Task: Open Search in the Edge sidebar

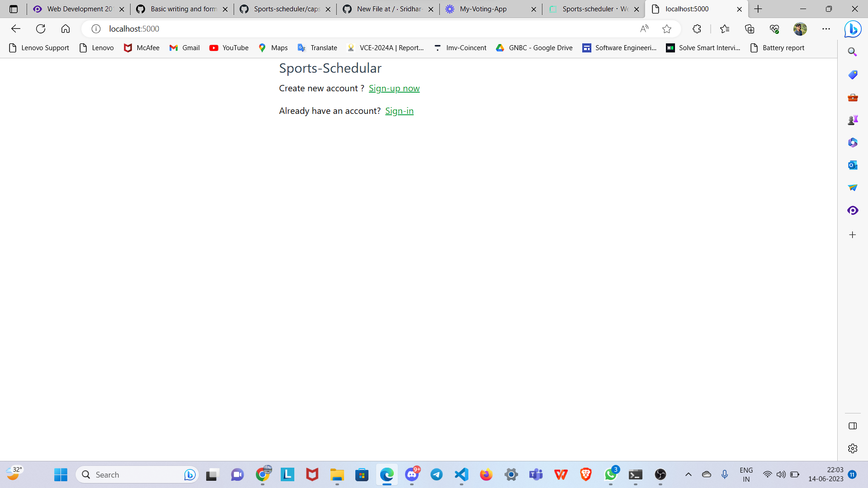Action: point(853,52)
